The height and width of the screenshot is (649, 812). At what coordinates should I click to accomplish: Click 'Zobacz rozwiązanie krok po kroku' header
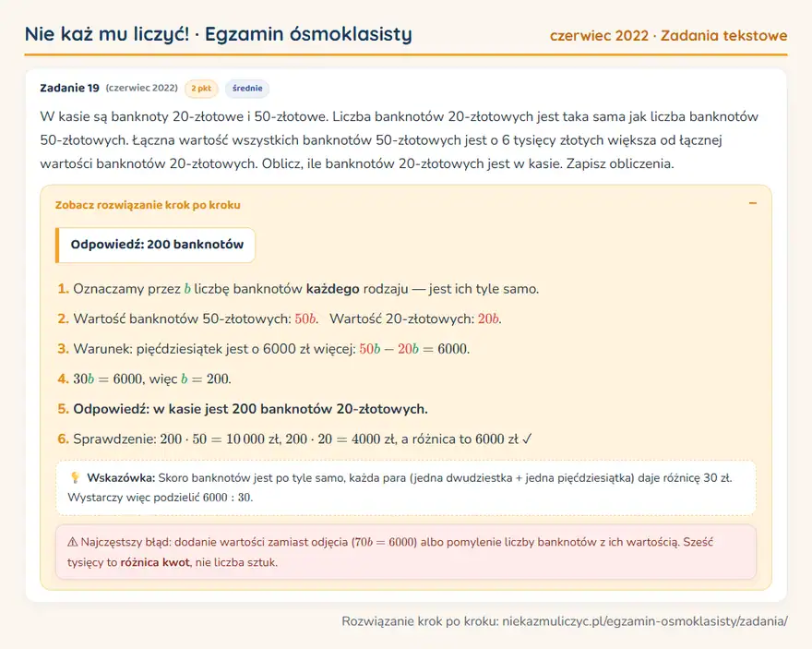point(148,205)
